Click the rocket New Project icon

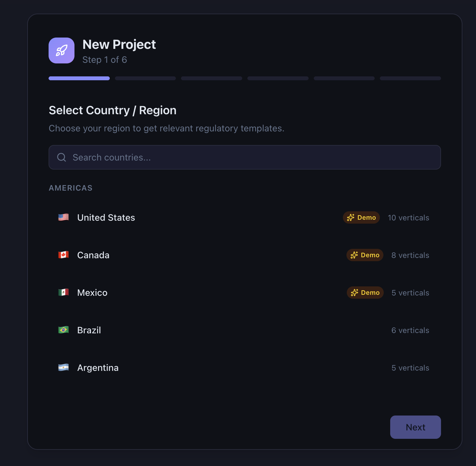(x=62, y=50)
